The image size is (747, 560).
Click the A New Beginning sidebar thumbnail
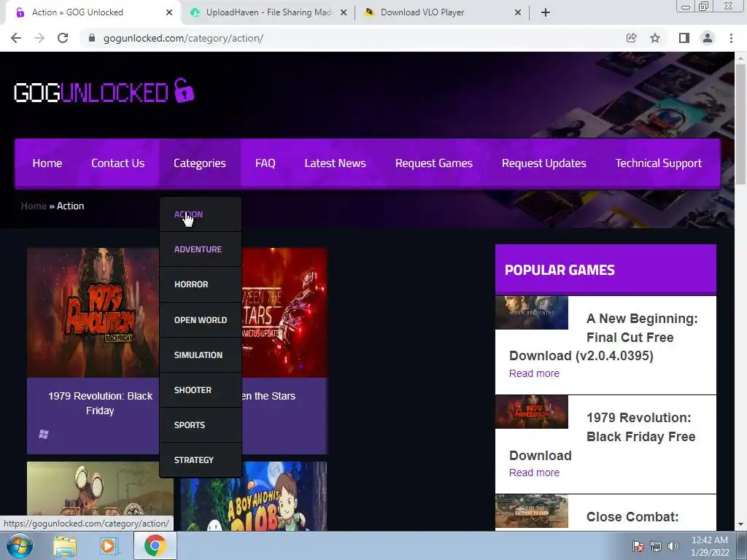[532, 312]
